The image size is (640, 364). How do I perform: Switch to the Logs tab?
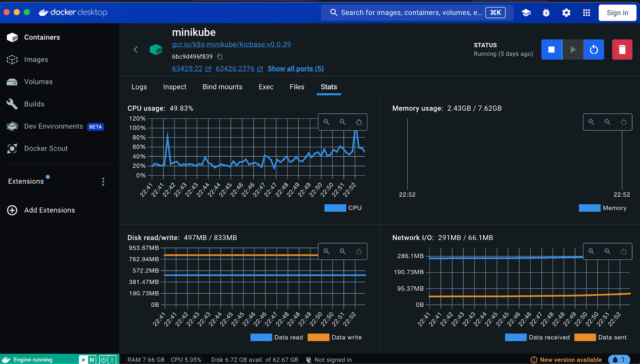[x=139, y=87]
